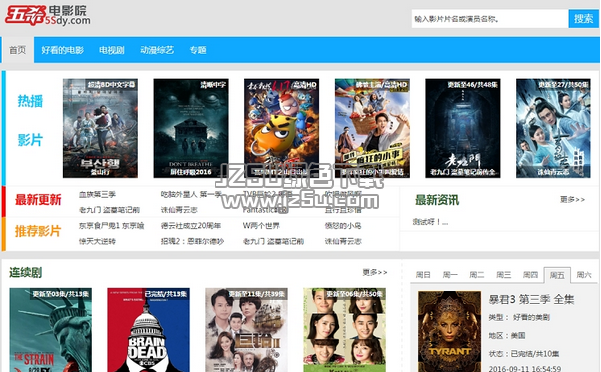Select 专题 in the navigation bar

coord(198,50)
